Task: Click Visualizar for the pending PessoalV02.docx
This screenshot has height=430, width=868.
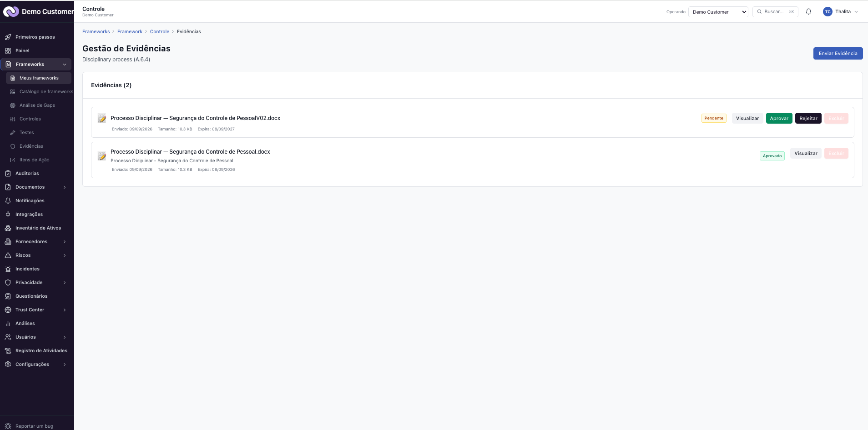Action: point(747,118)
